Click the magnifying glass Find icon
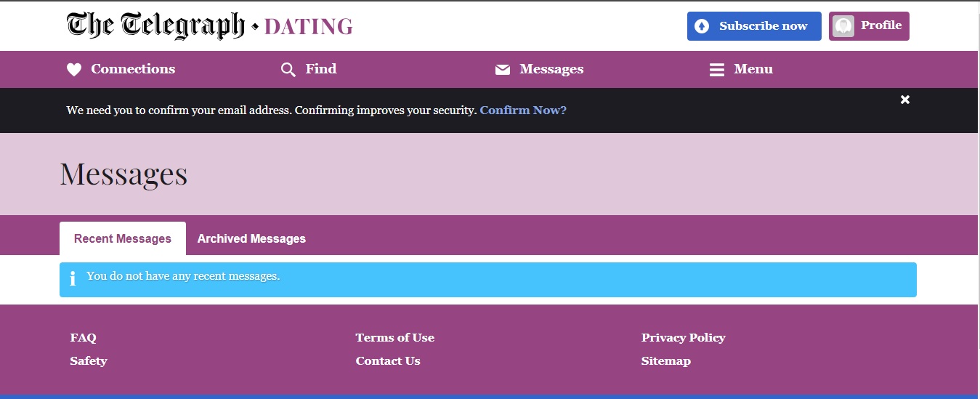 coord(288,70)
